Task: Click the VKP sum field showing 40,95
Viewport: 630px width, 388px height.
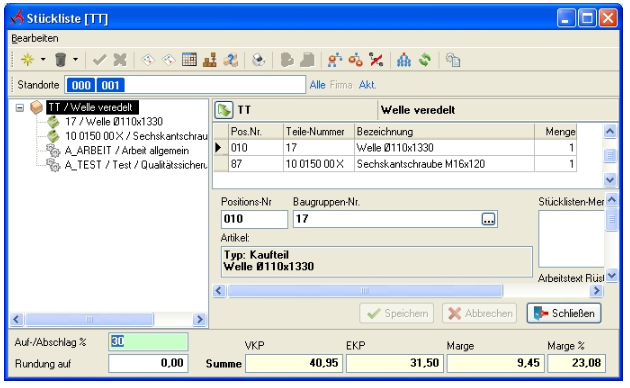Action: coord(294,363)
